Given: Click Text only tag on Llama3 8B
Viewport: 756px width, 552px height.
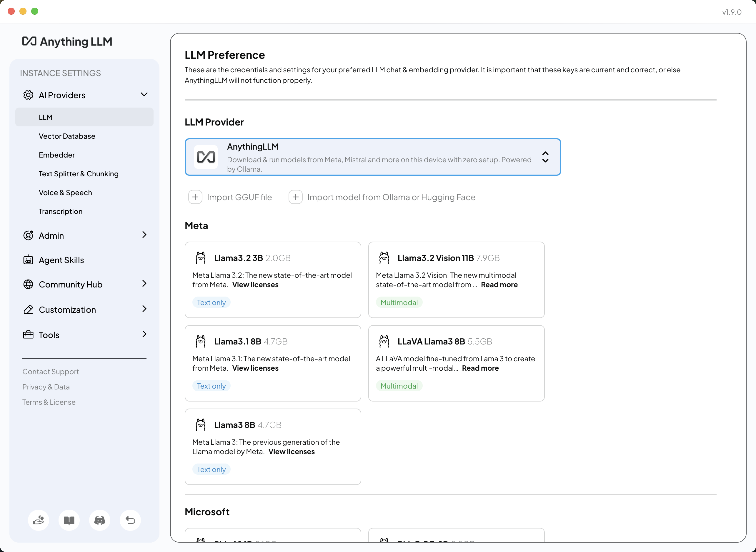Looking at the screenshot, I should click(x=211, y=469).
